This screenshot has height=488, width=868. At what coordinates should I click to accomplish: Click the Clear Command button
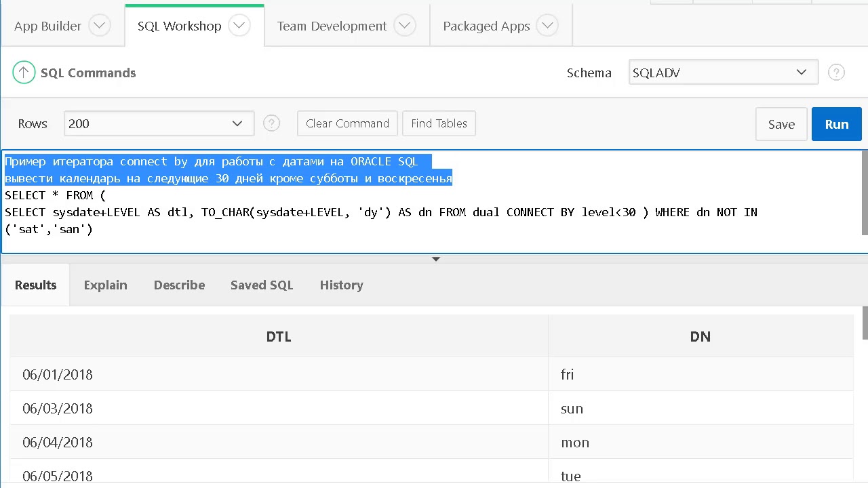347,123
